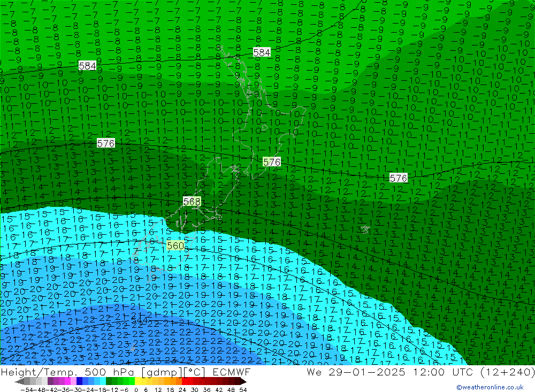Click the '[gdmp]' unit text
Screen dimensions: 535x392
(x=161, y=372)
